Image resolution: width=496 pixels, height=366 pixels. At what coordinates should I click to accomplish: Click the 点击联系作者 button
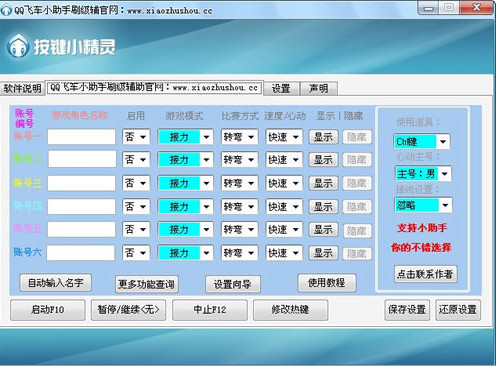click(x=425, y=274)
